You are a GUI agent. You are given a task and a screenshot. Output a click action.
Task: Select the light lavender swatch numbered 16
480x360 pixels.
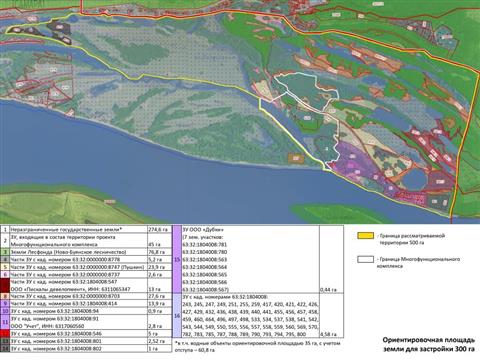pos(177,316)
